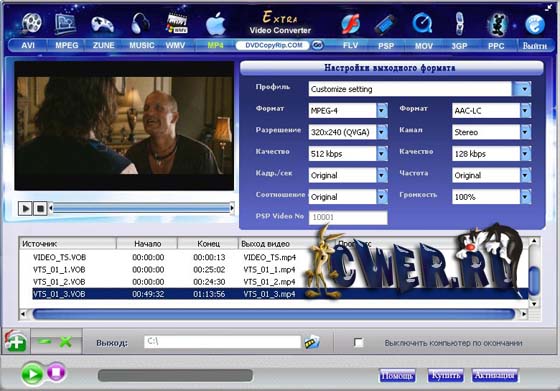560x391 pixels.
Task: Click the Активация activation button
Action: (495, 375)
